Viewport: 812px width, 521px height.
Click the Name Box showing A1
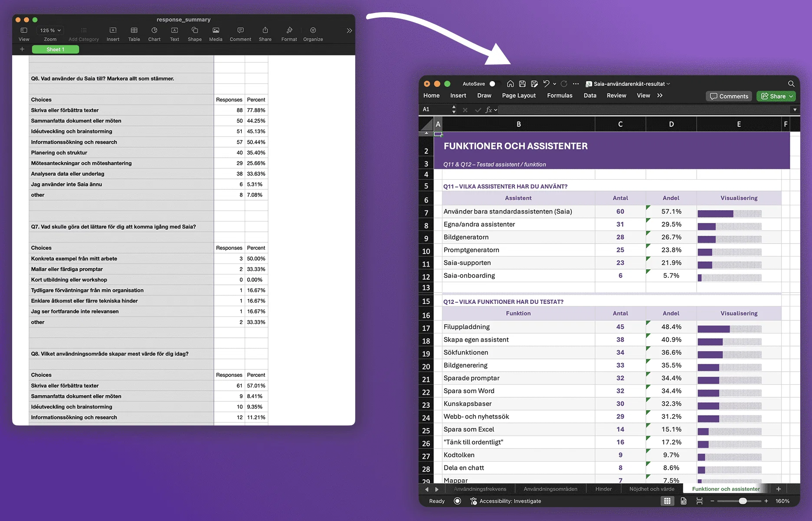[435, 109]
